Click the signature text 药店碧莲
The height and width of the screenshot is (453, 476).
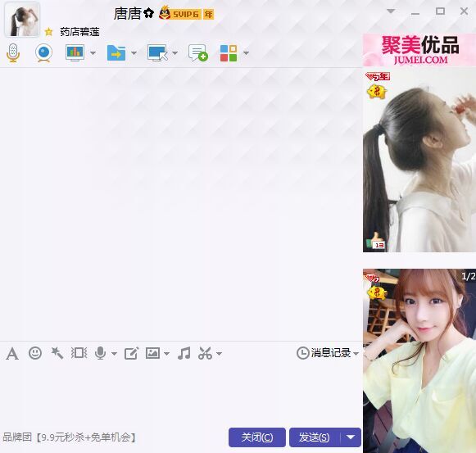(79, 32)
